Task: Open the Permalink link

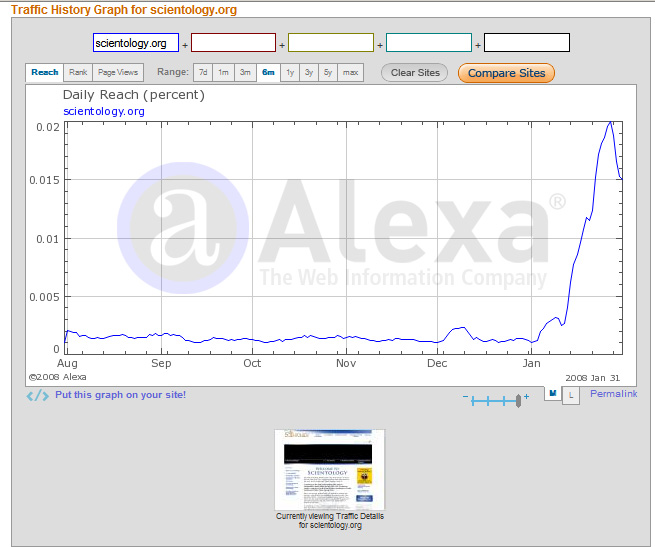Action: point(613,394)
